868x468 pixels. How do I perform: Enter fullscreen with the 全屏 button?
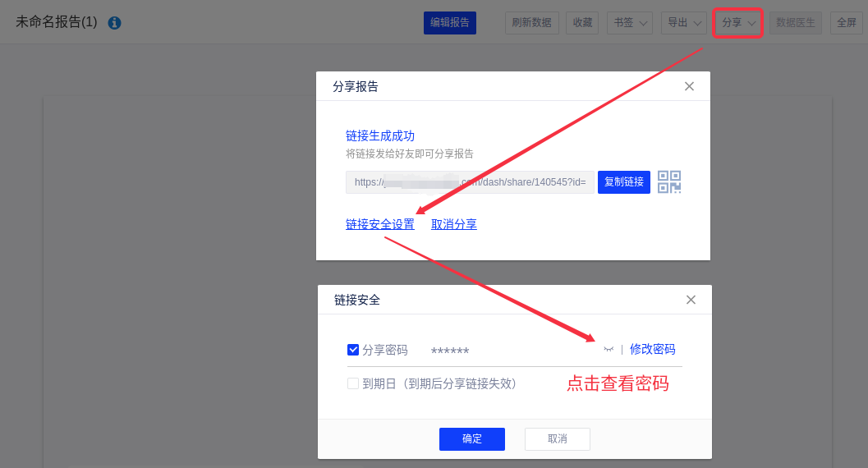click(846, 23)
